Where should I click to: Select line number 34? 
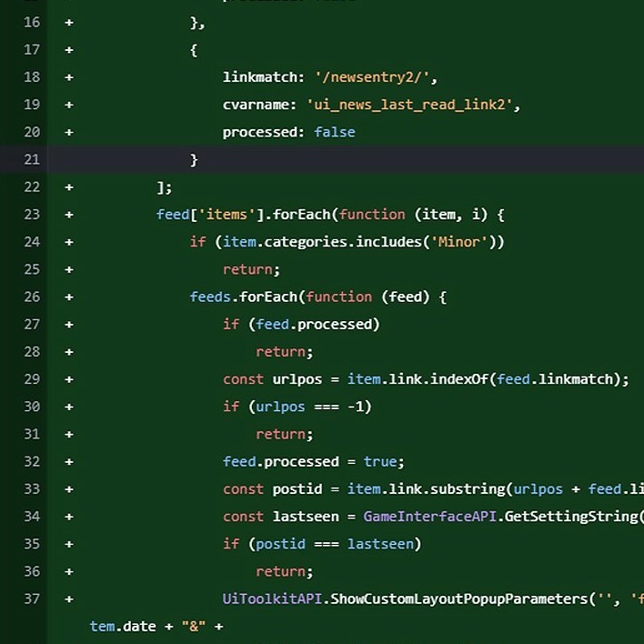(x=32, y=517)
